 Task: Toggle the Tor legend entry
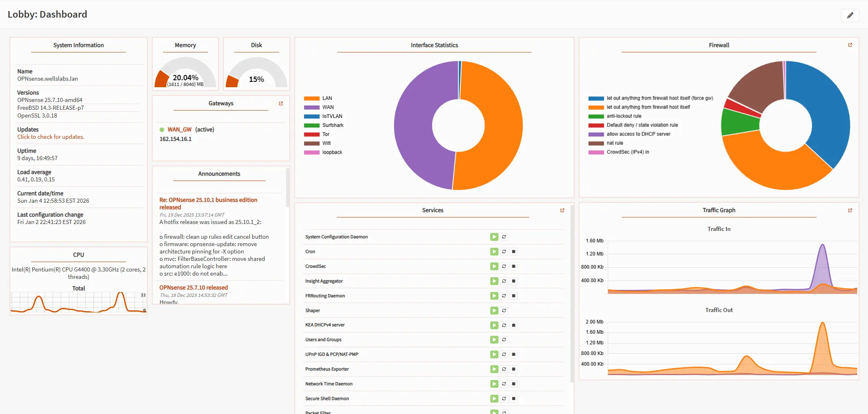(x=317, y=134)
